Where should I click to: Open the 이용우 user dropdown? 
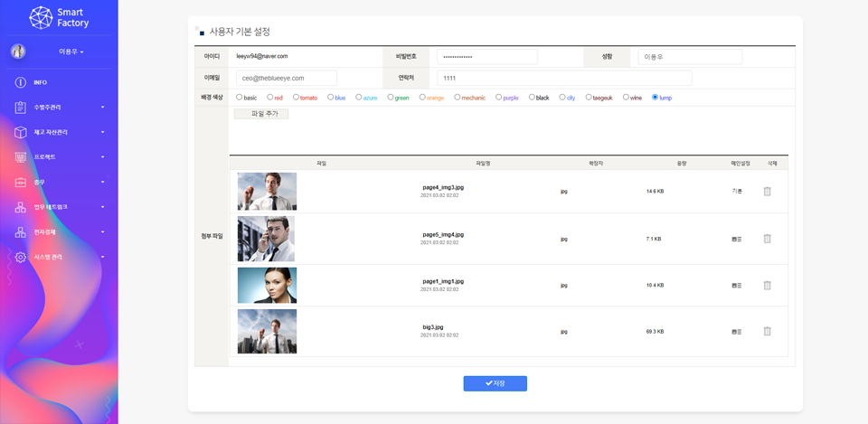point(71,52)
